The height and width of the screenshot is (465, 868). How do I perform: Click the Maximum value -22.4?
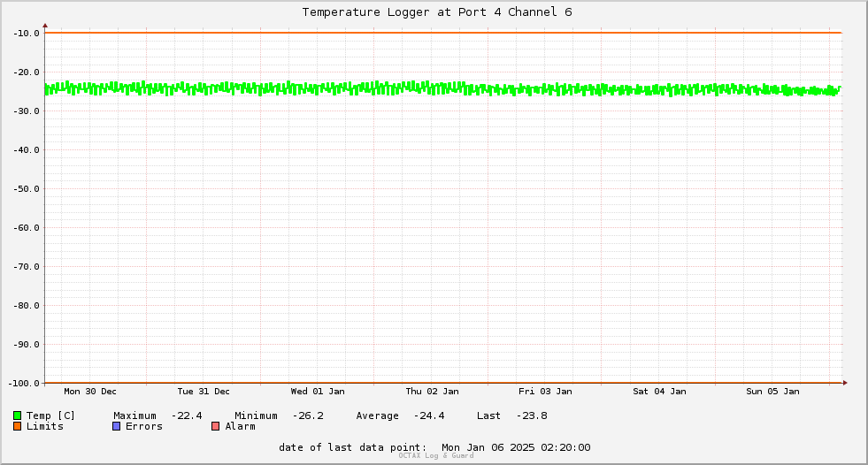tap(187, 415)
